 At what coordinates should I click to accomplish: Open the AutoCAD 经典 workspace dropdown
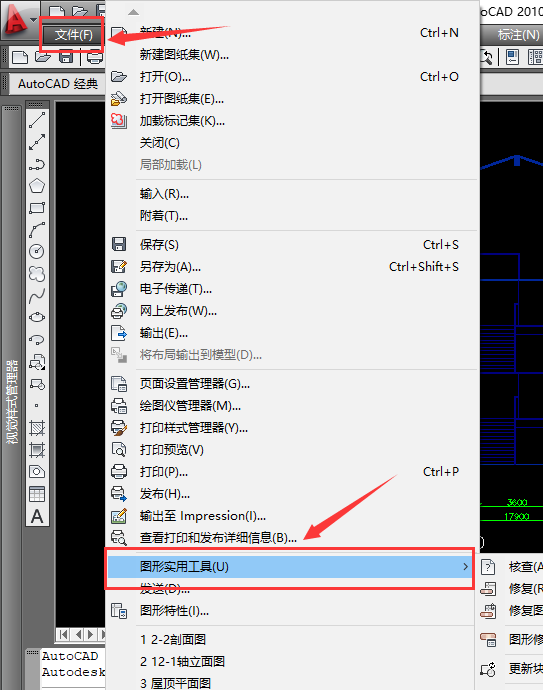[x=58, y=84]
